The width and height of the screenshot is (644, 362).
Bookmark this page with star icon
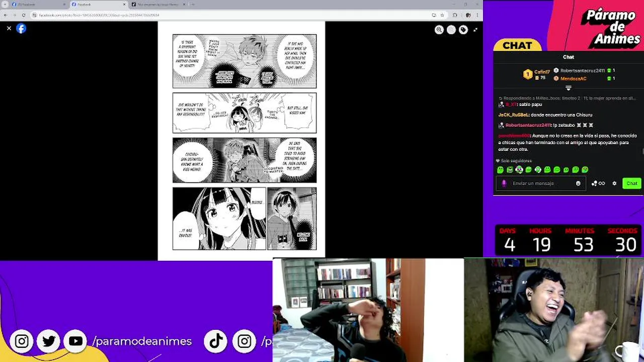(442, 15)
